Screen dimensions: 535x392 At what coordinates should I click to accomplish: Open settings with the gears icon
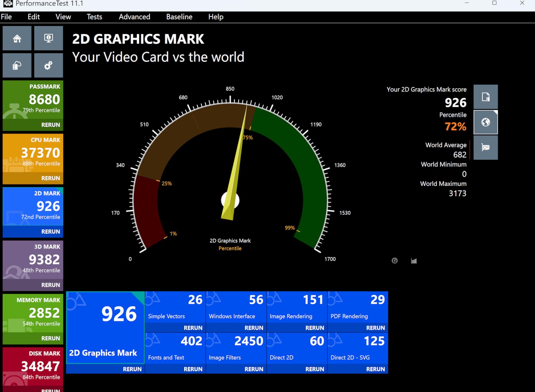[x=49, y=66]
